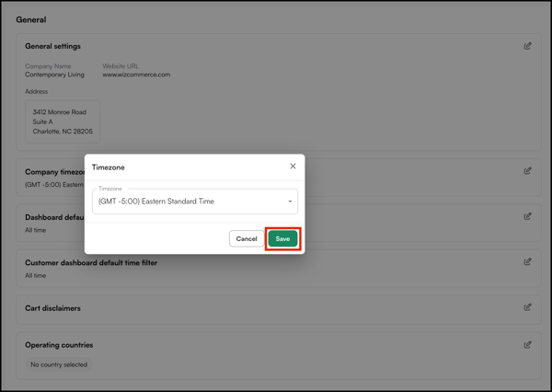Click the edit icon for General settings
Image resolution: width=552 pixels, height=392 pixels.
[x=527, y=46]
